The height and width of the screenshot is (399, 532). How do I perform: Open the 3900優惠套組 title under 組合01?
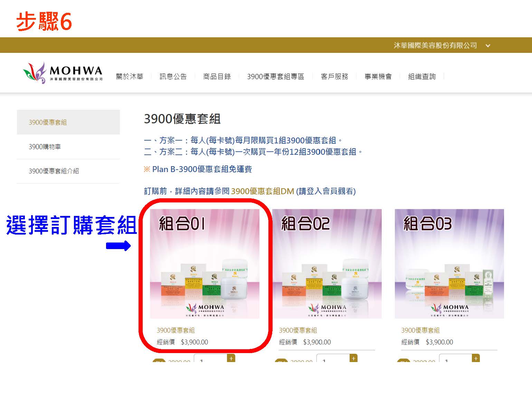(175, 330)
